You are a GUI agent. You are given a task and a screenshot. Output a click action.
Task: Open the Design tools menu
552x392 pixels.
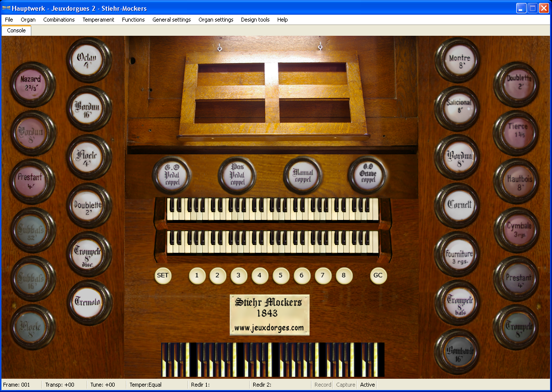[x=255, y=20]
